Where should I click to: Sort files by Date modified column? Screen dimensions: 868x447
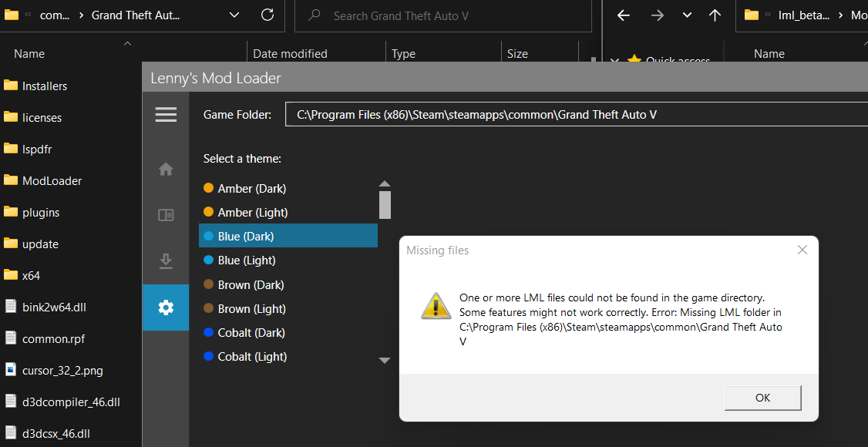click(290, 54)
